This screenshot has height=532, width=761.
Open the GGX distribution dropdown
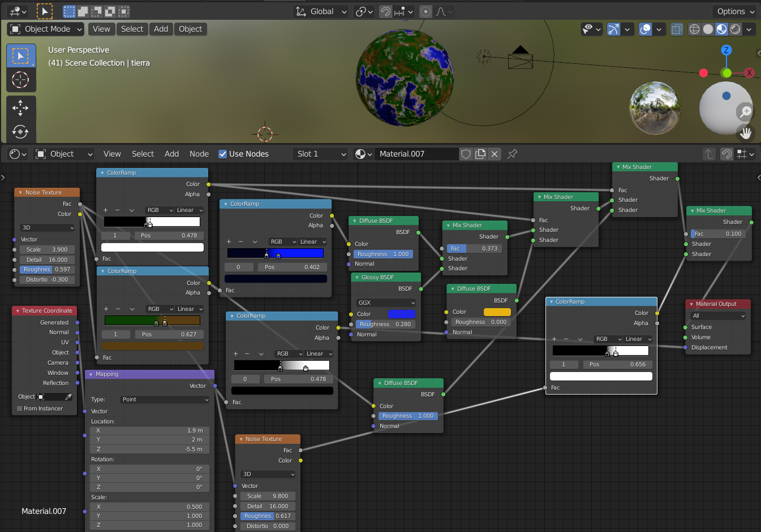[386, 303]
